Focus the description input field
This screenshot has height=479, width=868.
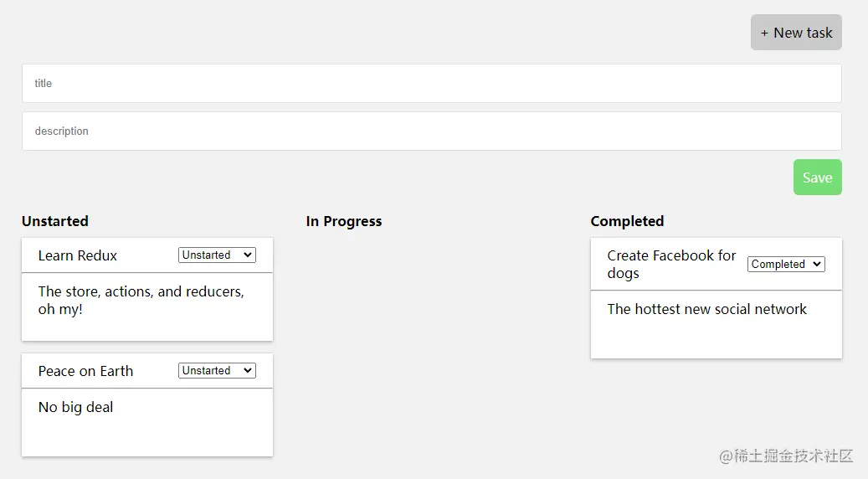[x=431, y=131]
